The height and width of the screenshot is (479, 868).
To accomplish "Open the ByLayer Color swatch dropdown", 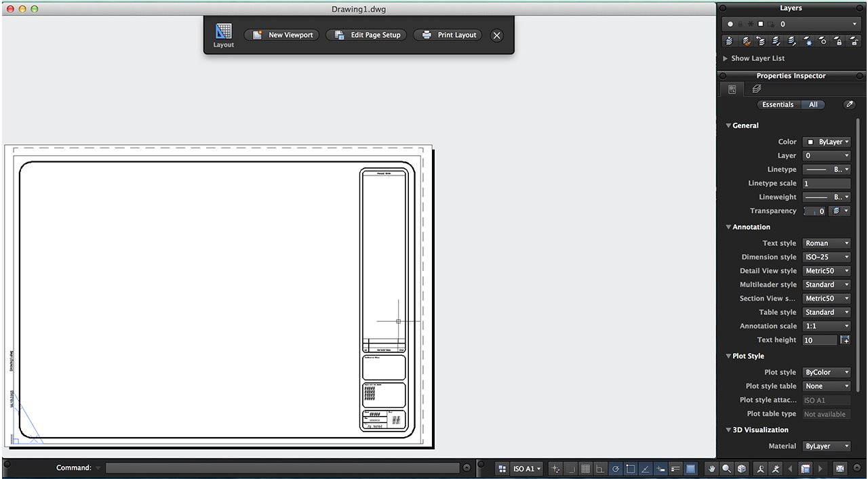I will (826, 142).
